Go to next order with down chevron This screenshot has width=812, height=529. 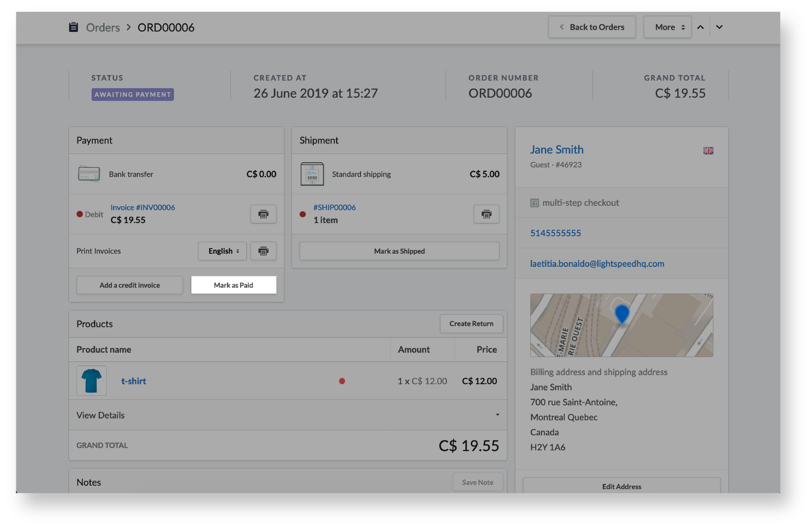pyautogui.click(x=719, y=27)
